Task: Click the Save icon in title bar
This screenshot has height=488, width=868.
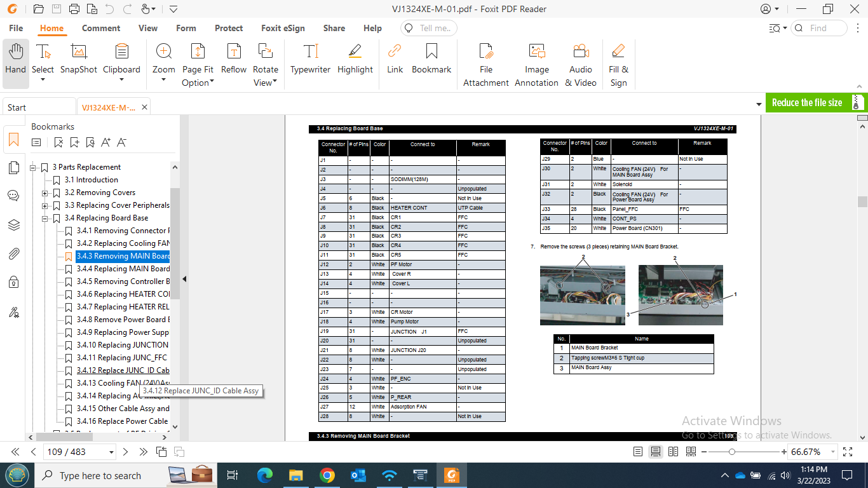Action: tap(57, 9)
